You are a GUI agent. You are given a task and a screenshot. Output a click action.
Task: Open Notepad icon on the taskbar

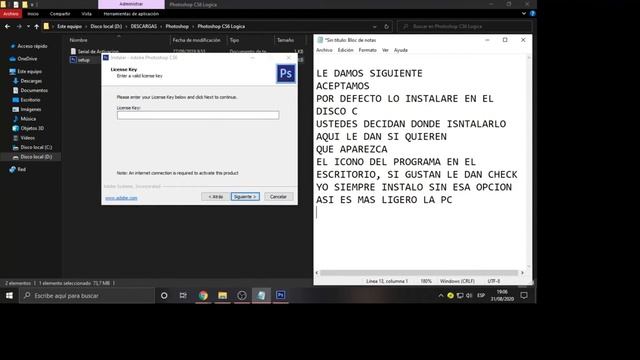tap(261, 296)
